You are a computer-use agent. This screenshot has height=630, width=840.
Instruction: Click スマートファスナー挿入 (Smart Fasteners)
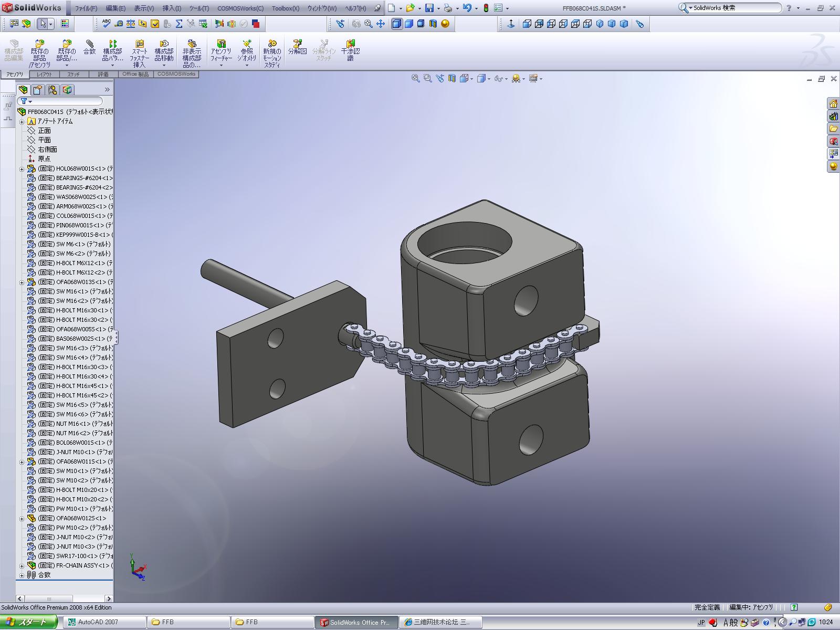coord(139,54)
